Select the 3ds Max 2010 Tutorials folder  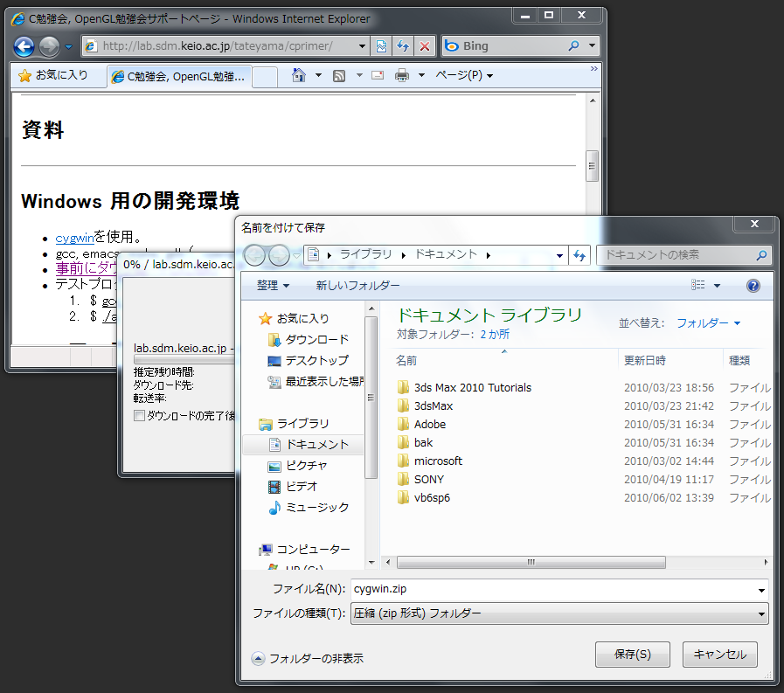click(472, 387)
